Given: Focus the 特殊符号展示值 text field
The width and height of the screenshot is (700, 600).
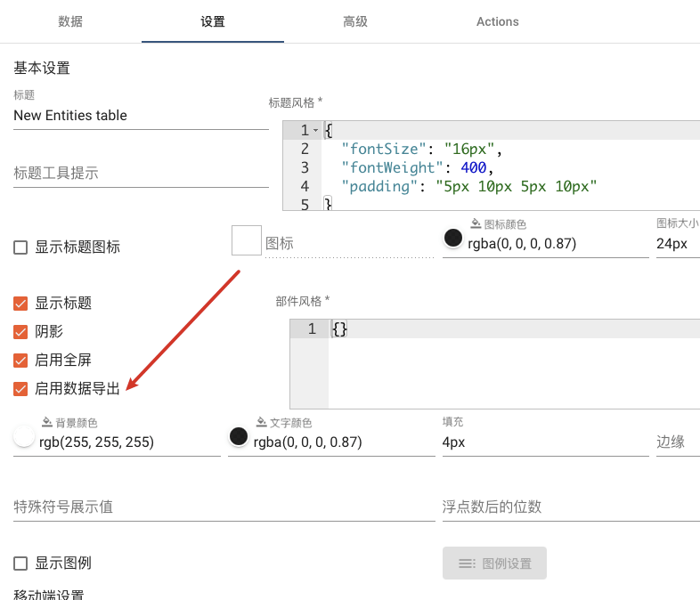Looking at the screenshot, I should (224, 507).
